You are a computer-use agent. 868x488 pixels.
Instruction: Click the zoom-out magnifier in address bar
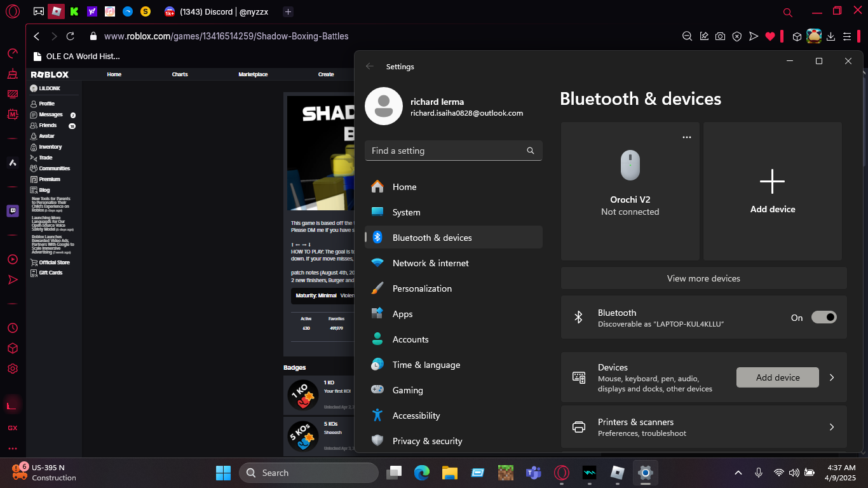(687, 36)
